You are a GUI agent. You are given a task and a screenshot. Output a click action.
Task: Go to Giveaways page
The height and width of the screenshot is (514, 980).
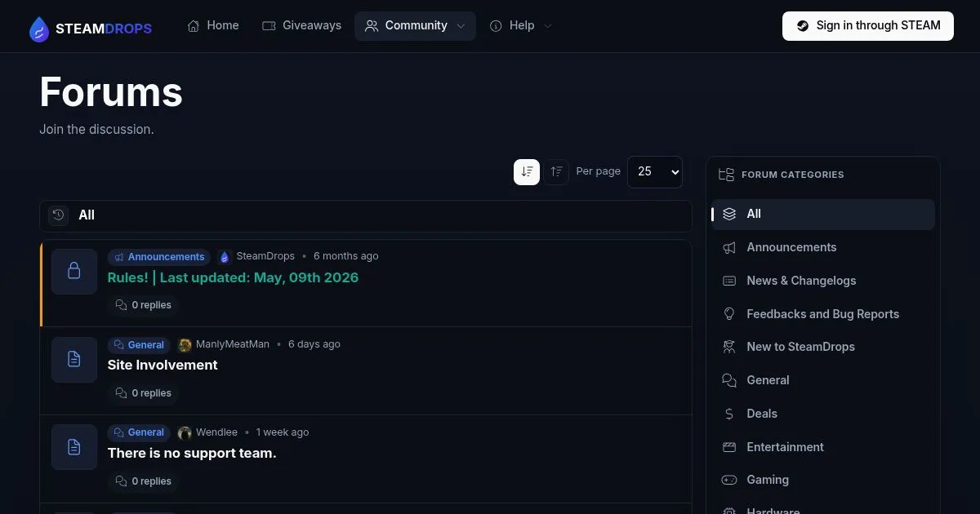click(x=301, y=26)
